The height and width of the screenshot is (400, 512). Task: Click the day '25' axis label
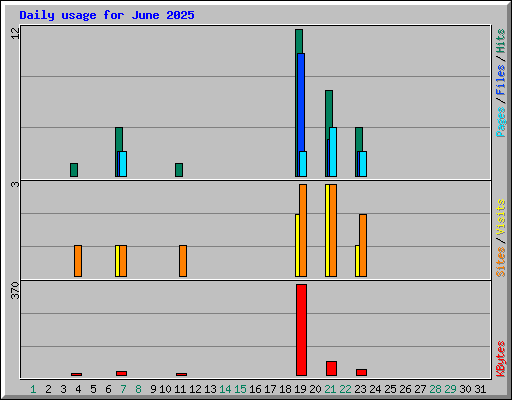(x=390, y=389)
